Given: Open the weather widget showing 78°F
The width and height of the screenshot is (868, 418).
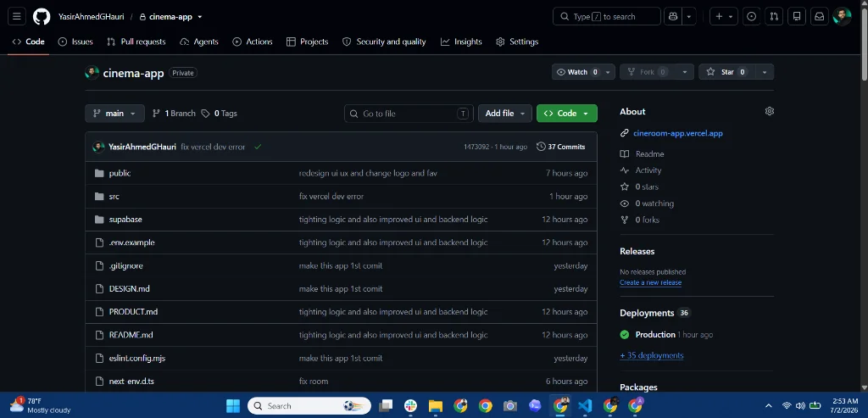Looking at the screenshot, I should click(41, 405).
